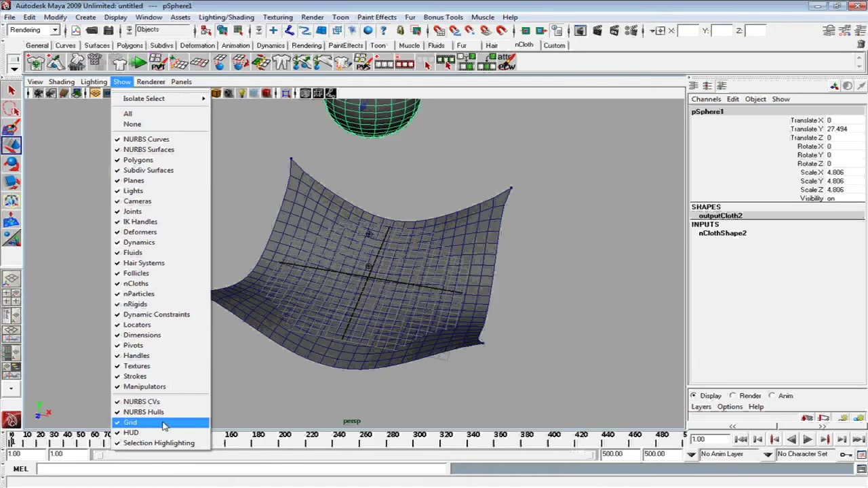Open the Panels viewport menu
Image resolution: width=868 pixels, height=488 pixels.
(181, 82)
